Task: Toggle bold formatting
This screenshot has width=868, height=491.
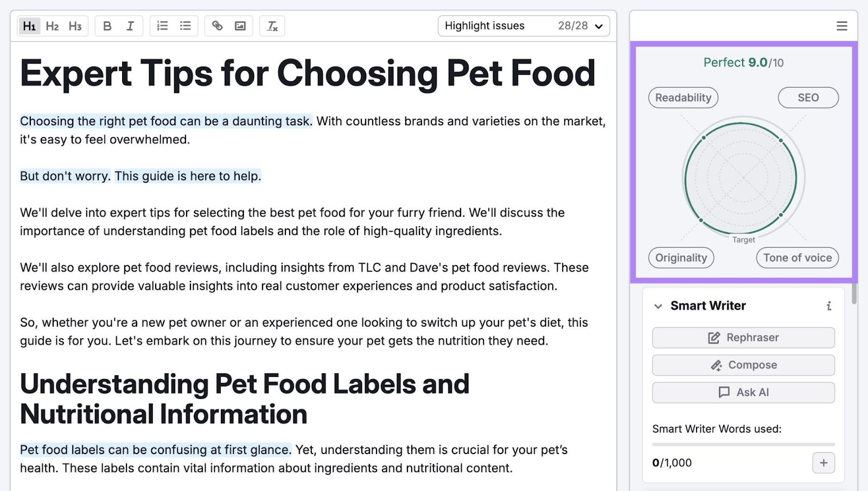Action: [x=107, y=26]
